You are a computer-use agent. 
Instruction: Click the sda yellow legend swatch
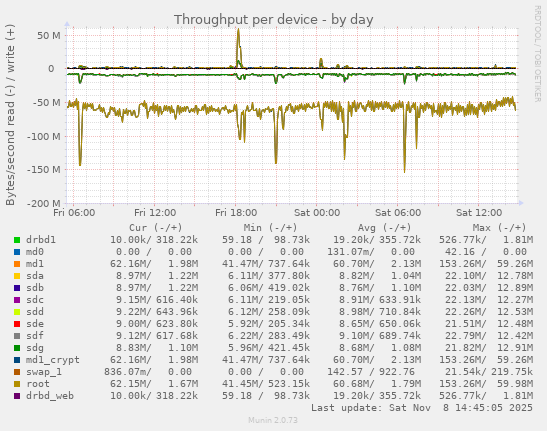pos(17,276)
